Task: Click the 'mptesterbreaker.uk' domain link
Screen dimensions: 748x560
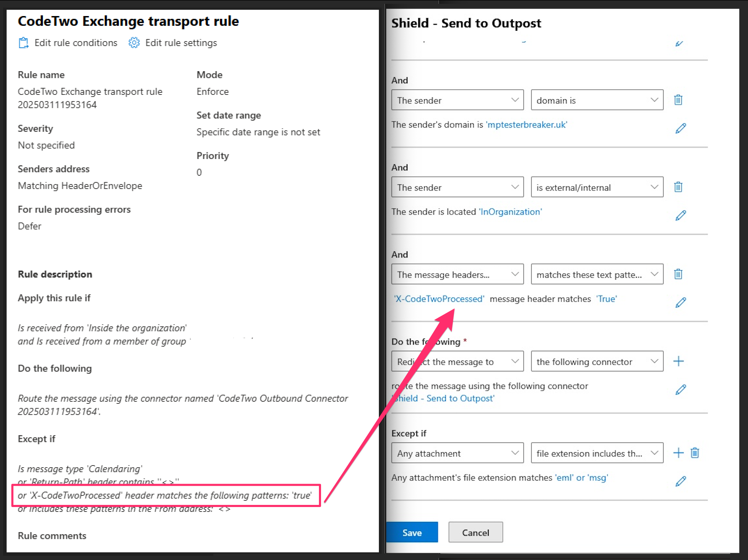Action: click(526, 124)
